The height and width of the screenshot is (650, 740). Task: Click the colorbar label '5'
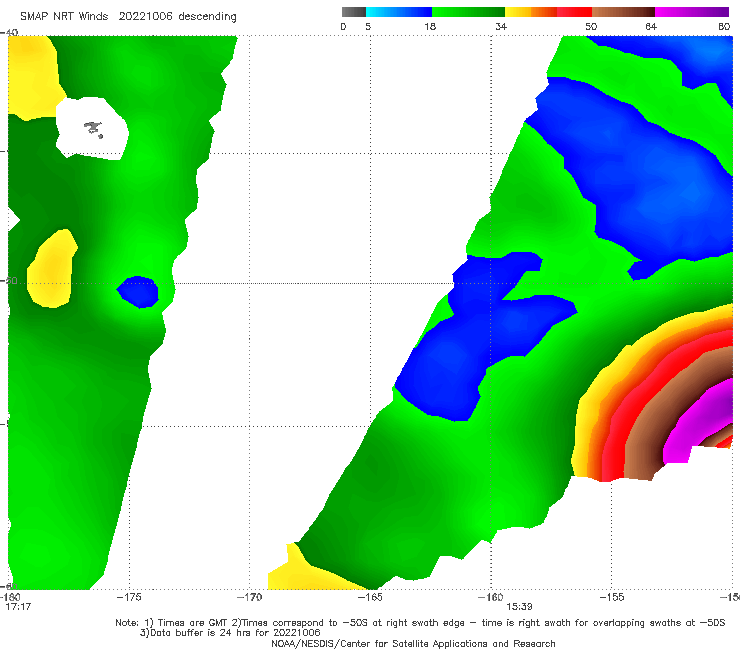pyautogui.click(x=368, y=26)
